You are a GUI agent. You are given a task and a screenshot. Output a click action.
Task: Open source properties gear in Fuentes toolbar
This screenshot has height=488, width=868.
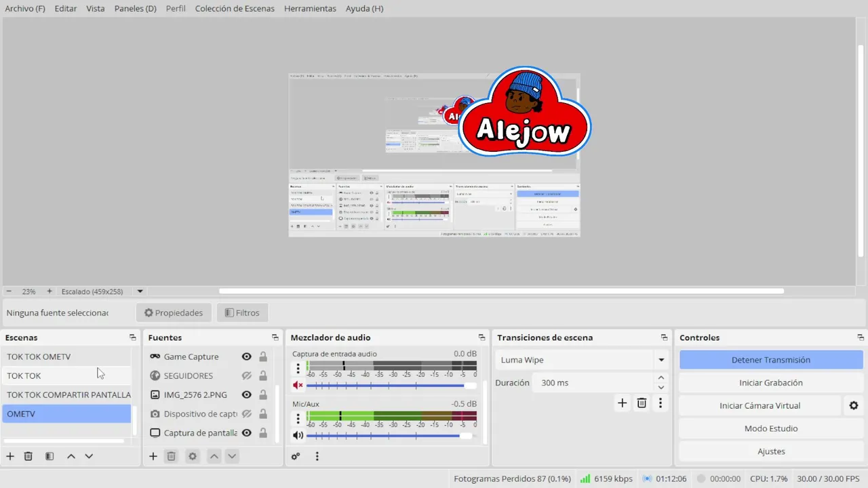pos(193,456)
